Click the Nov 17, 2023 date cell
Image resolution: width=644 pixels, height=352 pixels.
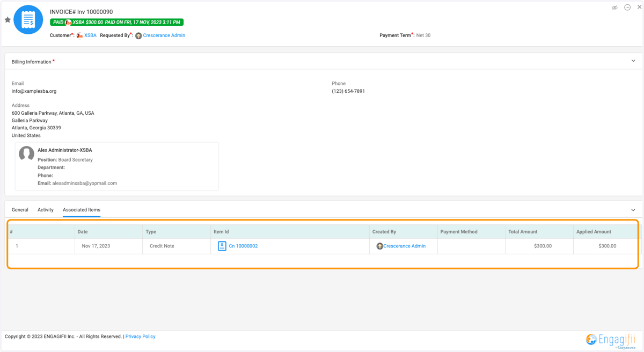click(x=109, y=246)
